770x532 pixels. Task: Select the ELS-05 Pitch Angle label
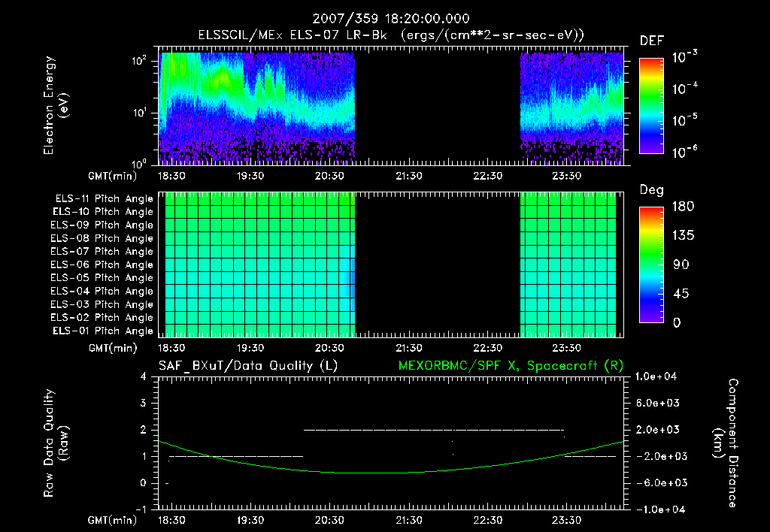click(102, 278)
